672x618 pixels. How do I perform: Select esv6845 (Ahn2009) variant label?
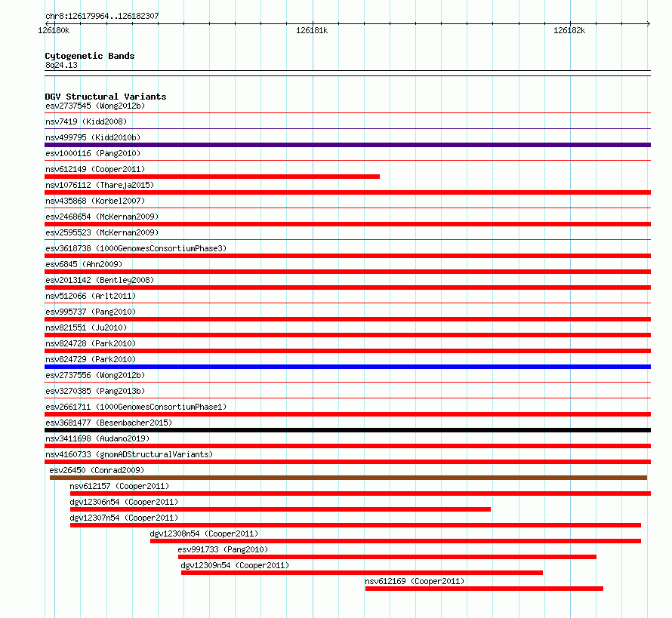[x=84, y=264]
